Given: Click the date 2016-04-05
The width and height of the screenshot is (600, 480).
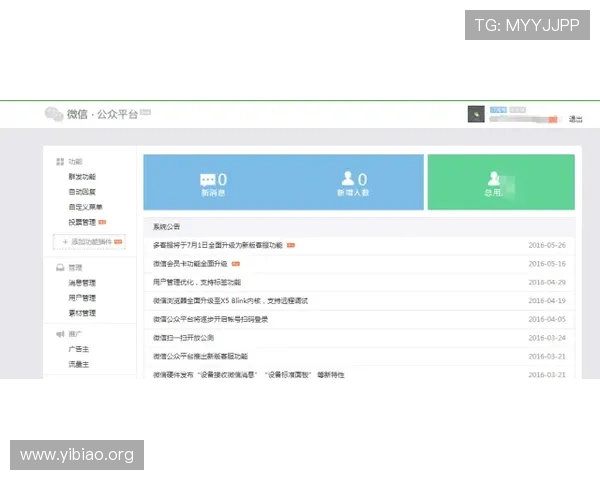Looking at the screenshot, I should pyautogui.click(x=547, y=319).
